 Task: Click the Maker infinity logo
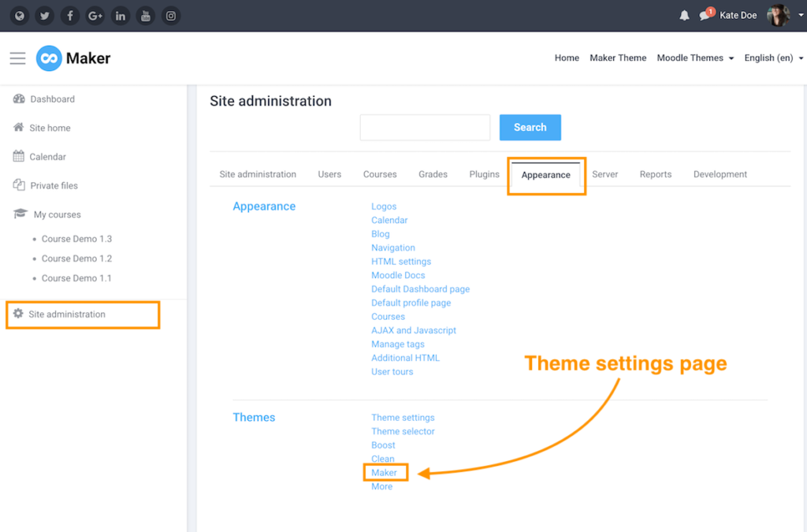point(49,58)
